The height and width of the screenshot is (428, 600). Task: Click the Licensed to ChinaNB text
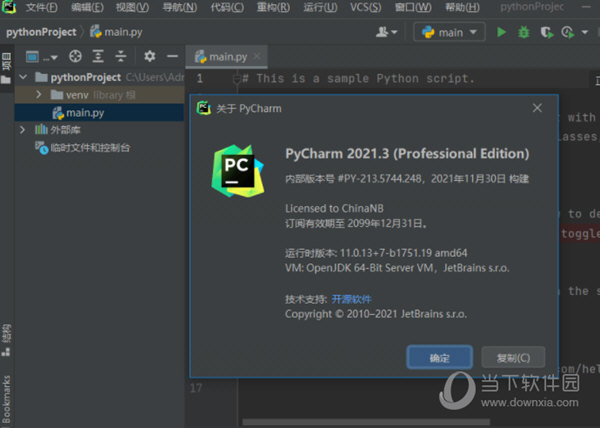click(334, 208)
